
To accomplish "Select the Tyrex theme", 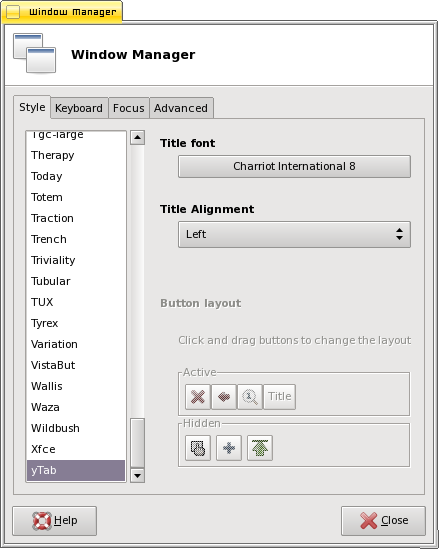I will tap(76, 323).
